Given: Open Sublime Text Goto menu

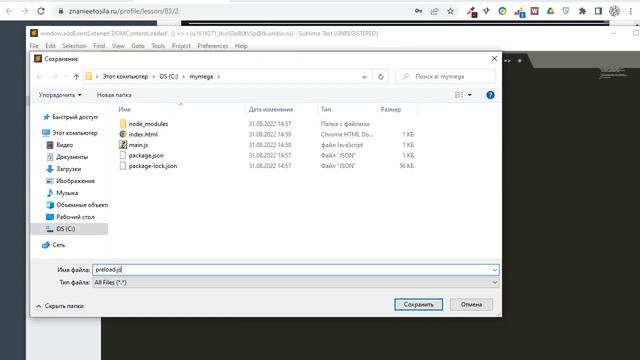Looking at the screenshot, I should coord(138,46).
